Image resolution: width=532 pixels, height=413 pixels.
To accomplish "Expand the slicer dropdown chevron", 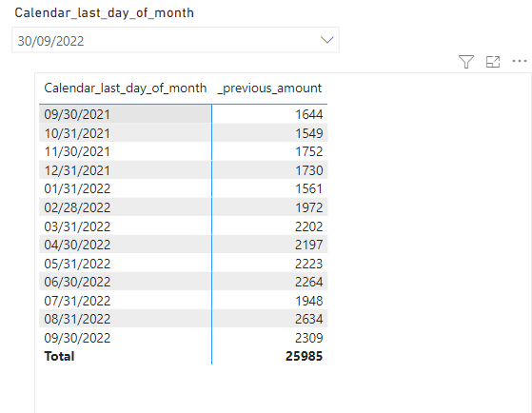I will [x=327, y=40].
